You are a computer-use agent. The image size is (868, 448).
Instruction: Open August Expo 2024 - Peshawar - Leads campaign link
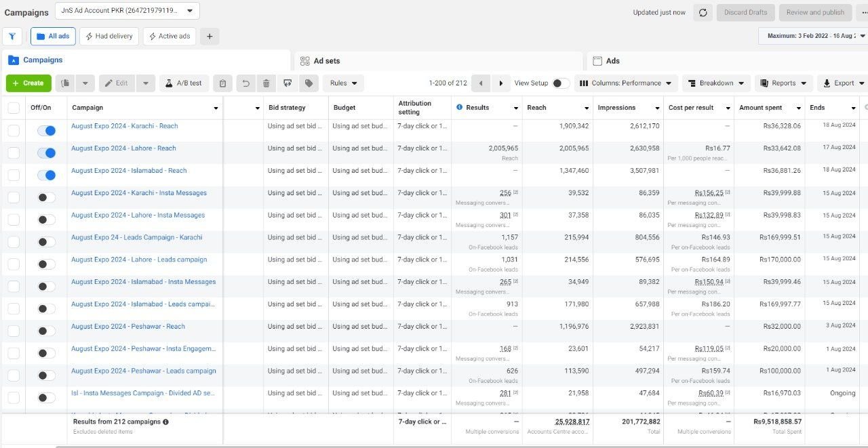144,371
